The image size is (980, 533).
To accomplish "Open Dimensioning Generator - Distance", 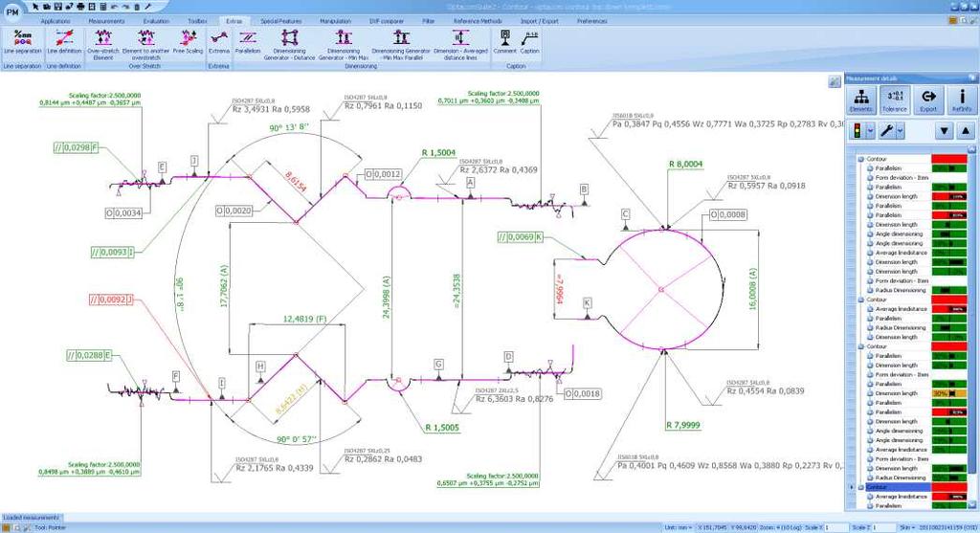I will pyautogui.click(x=289, y=44).
